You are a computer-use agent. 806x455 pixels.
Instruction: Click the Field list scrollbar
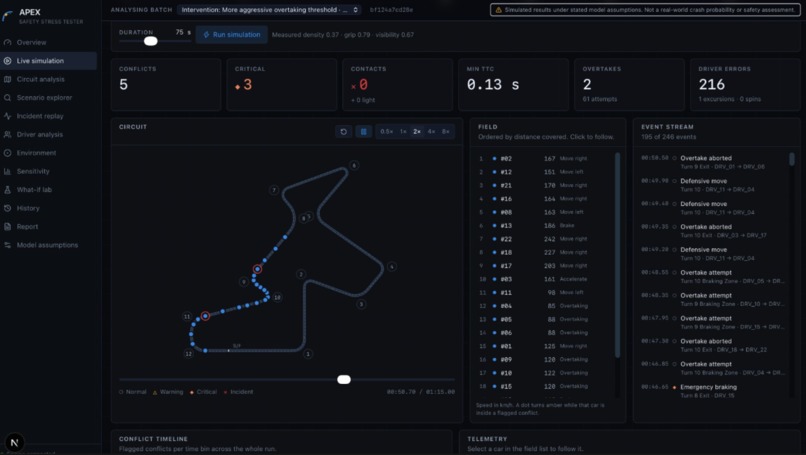pyautogui.click(x=617, y=254)
